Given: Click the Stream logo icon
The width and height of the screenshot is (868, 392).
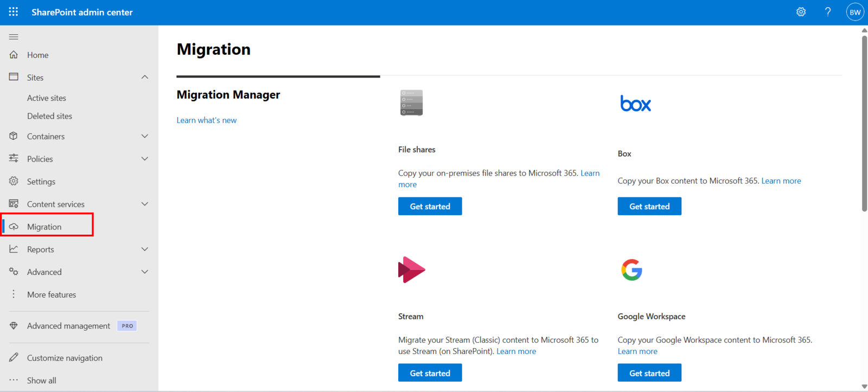Looking at the screenshot, I should point(411,269).
